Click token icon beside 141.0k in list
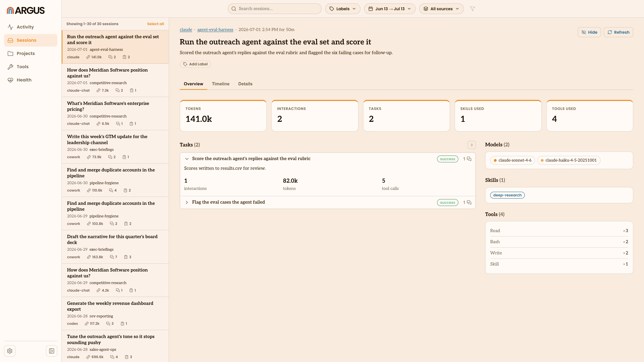The width and height of the screenshot is (644, 362). [x=88, y=57]
